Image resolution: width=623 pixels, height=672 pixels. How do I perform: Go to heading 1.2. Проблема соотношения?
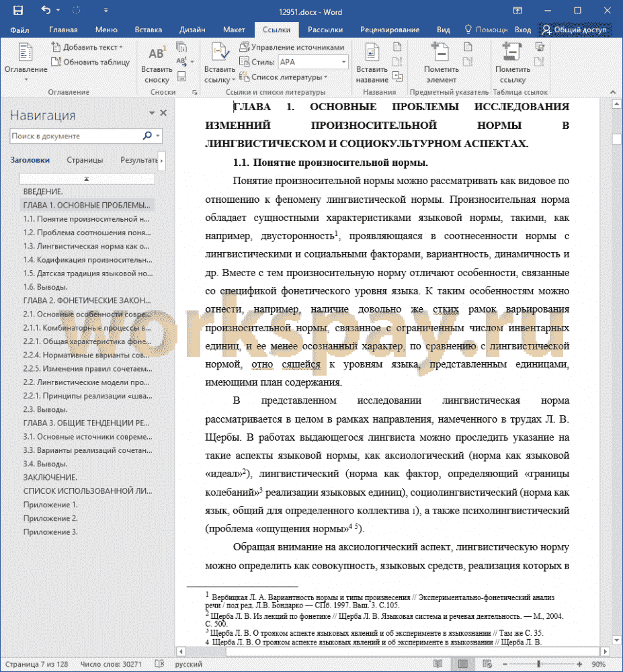[87, 233]
